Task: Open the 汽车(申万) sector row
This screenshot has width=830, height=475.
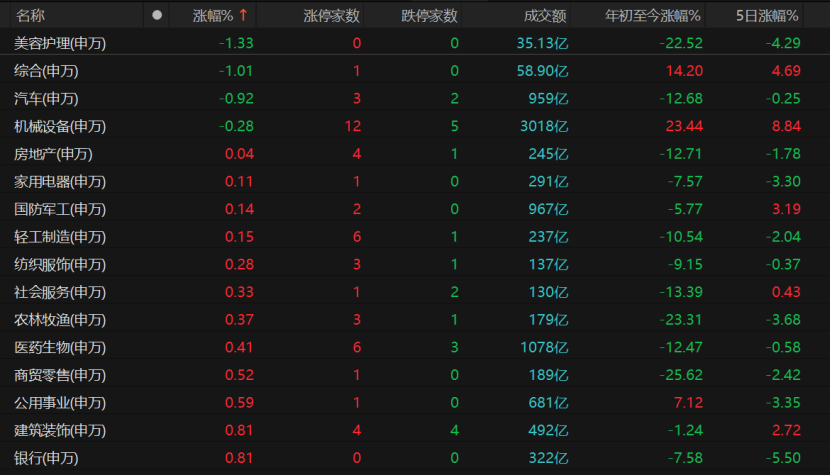Action: (415, 98)
